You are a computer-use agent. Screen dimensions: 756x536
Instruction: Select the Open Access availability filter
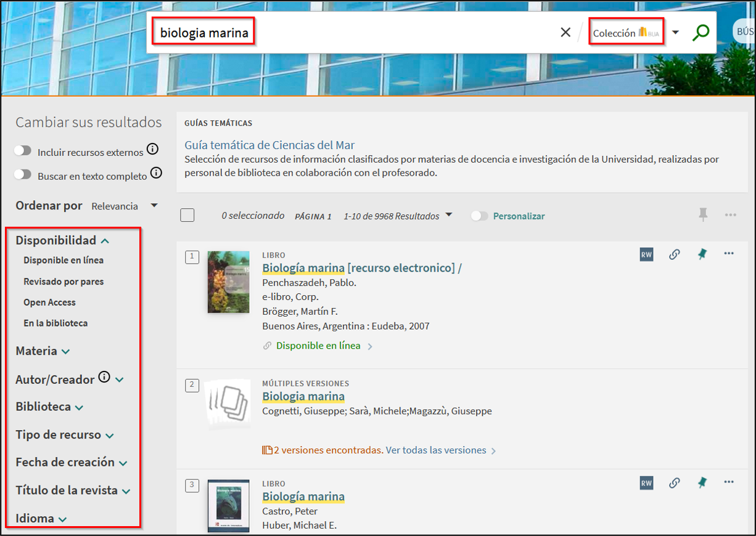click(49, 303)
